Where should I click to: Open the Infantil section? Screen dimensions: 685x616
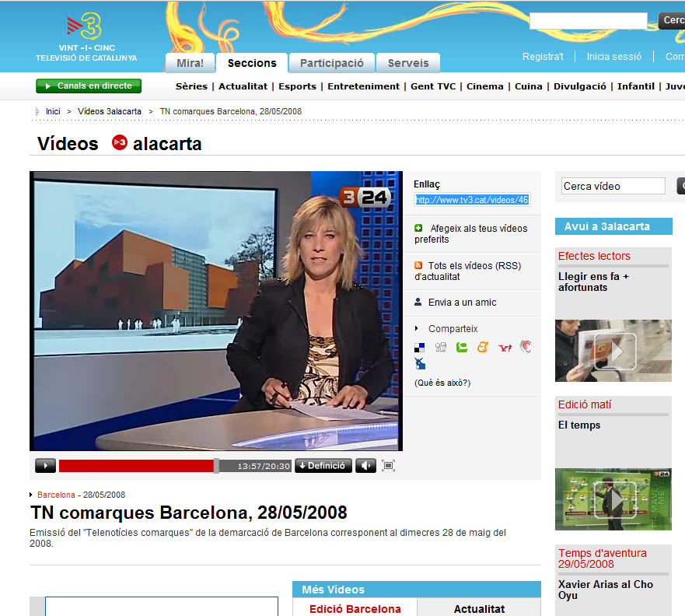click(636, 86)
